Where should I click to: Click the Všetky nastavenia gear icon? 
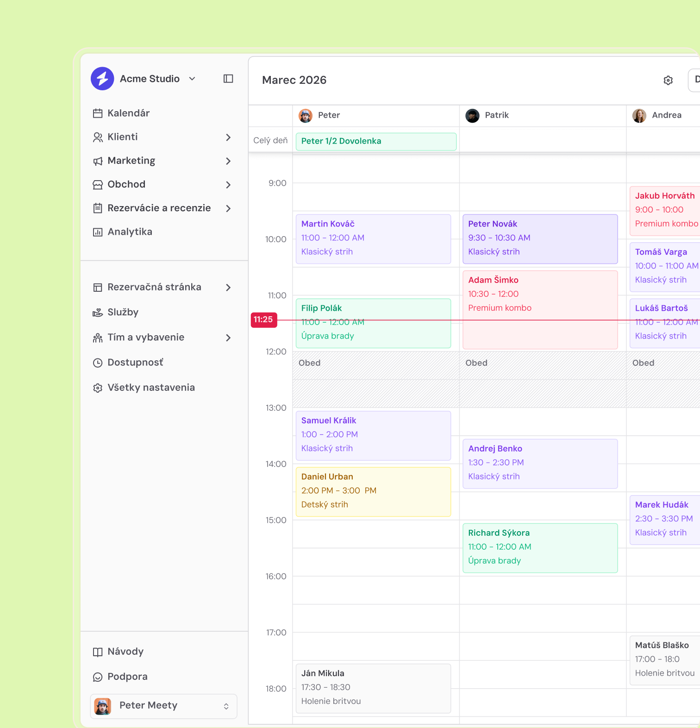click(98, 388)
